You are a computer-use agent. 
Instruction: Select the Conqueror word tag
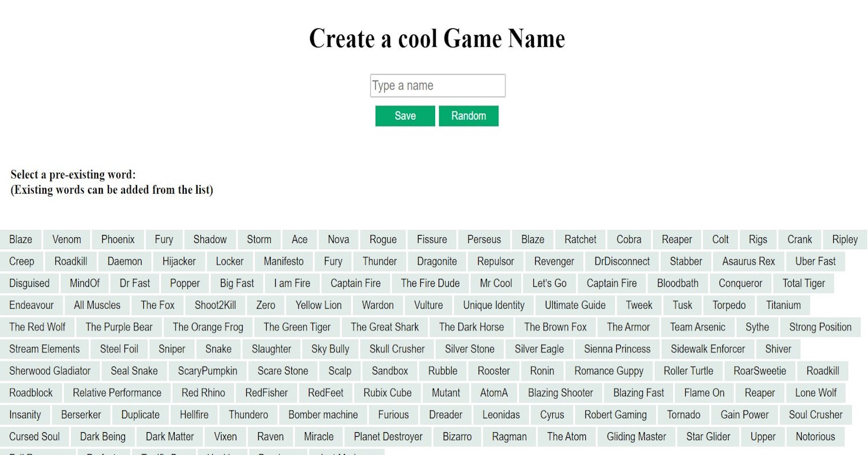tap(740, 283)
